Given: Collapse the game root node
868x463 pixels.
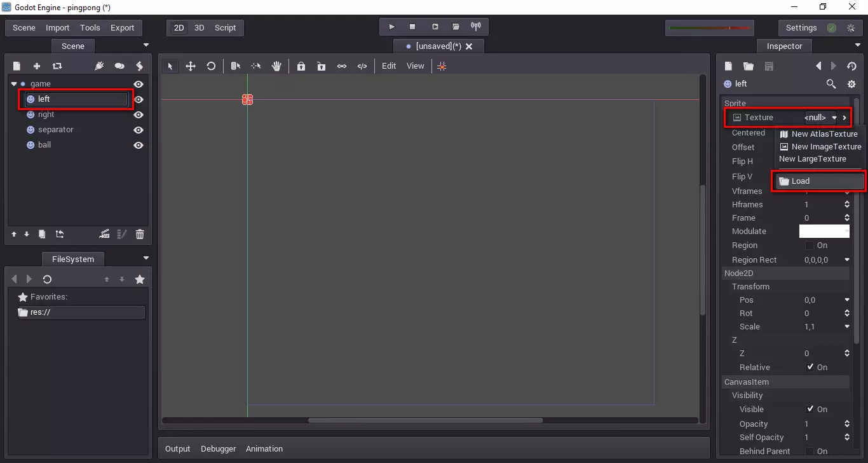Looking at the screenshot, I should point(14,84).
